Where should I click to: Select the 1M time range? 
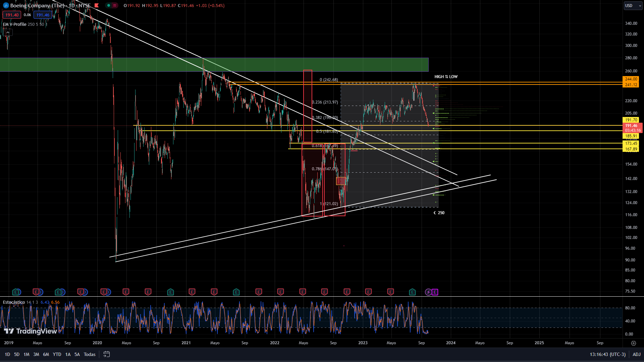26,354
